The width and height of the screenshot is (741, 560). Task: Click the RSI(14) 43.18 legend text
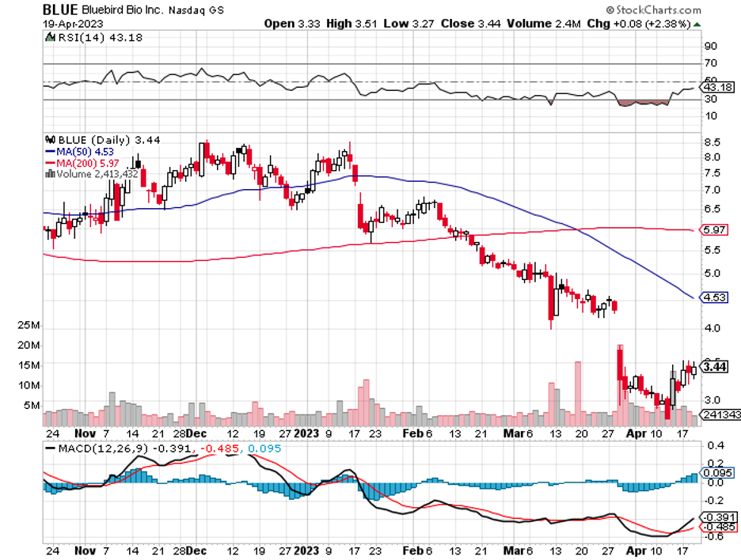click(x=101, y=37)
